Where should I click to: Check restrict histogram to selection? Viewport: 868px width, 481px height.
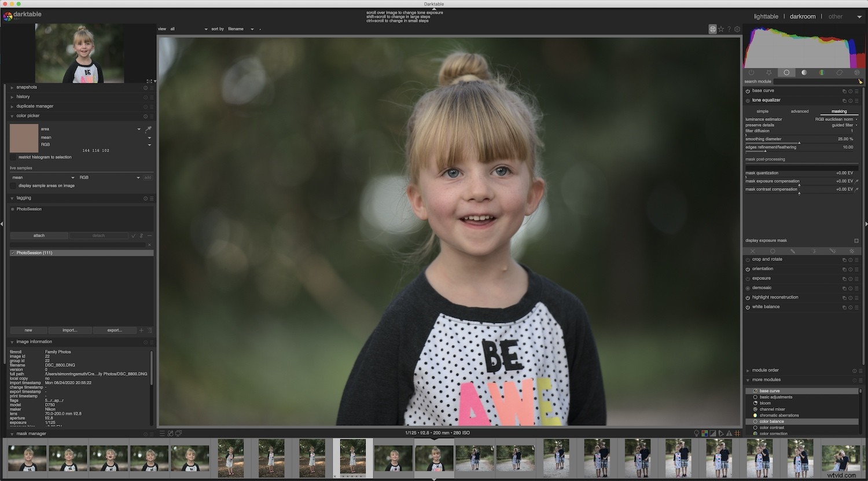tap(13, 157)
